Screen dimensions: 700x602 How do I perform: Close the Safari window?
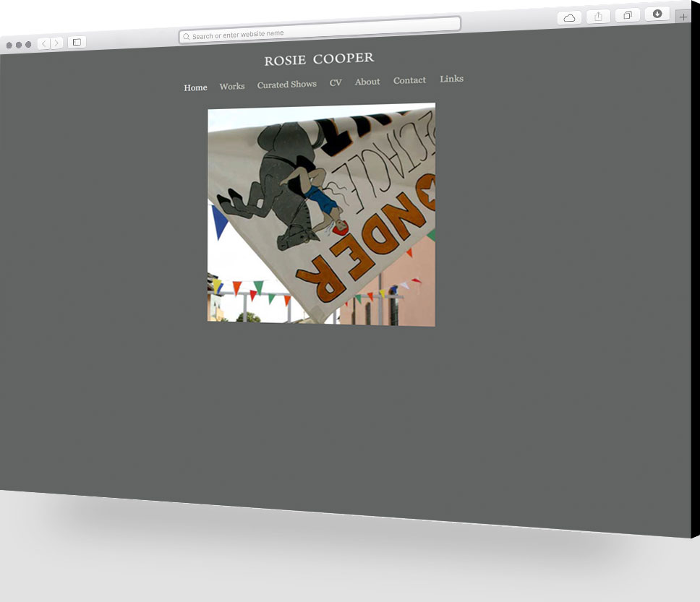pyautogui.click(x=9, y=45)
